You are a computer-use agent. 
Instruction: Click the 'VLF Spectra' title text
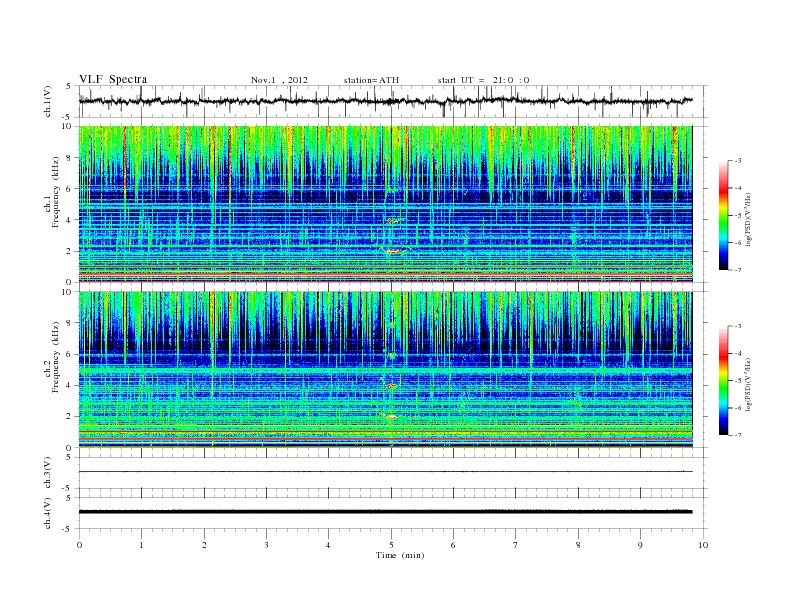113,79
